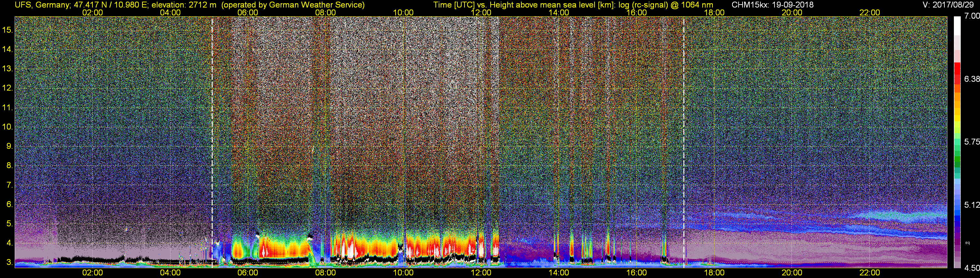The height and width of the screenshot is (278, 980).
Task: Select the 'log (rc-signal) @ 1064 nm' text
Action: click(665, 5)
